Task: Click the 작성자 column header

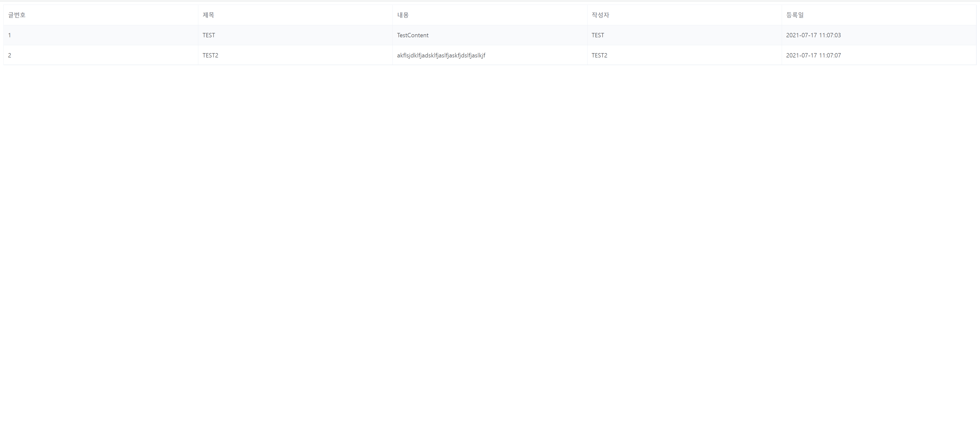Action: point(600,15)
